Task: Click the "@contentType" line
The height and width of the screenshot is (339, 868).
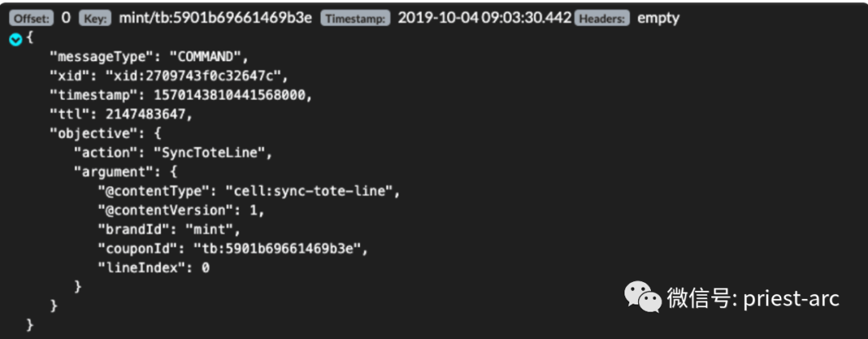Action: click(248, 191)
